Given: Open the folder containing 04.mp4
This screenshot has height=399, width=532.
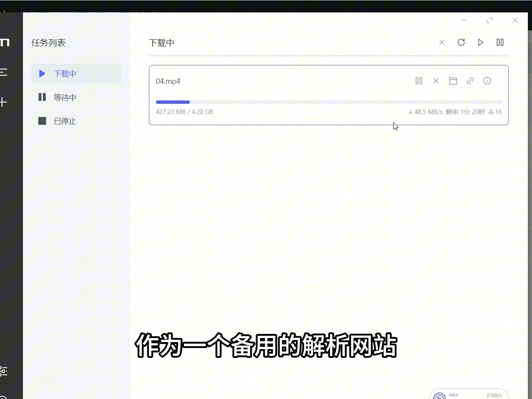Looking at the screenshot, I should 453,81.
